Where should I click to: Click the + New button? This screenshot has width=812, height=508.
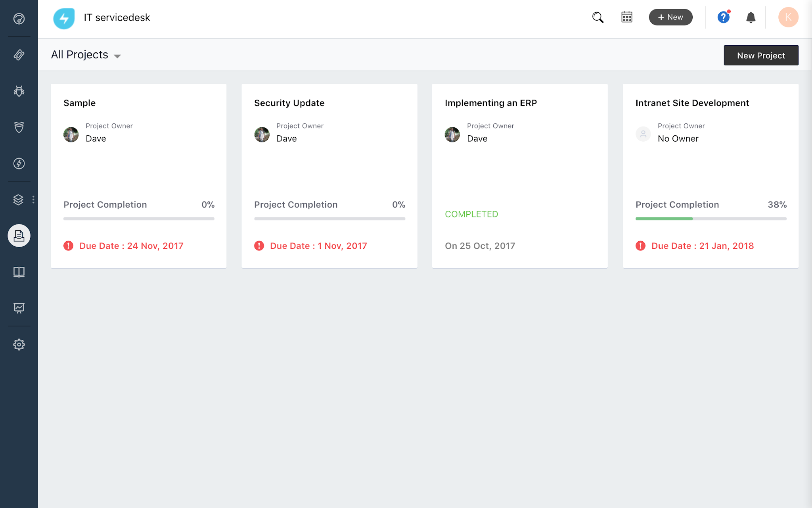[x=670, y=17]
